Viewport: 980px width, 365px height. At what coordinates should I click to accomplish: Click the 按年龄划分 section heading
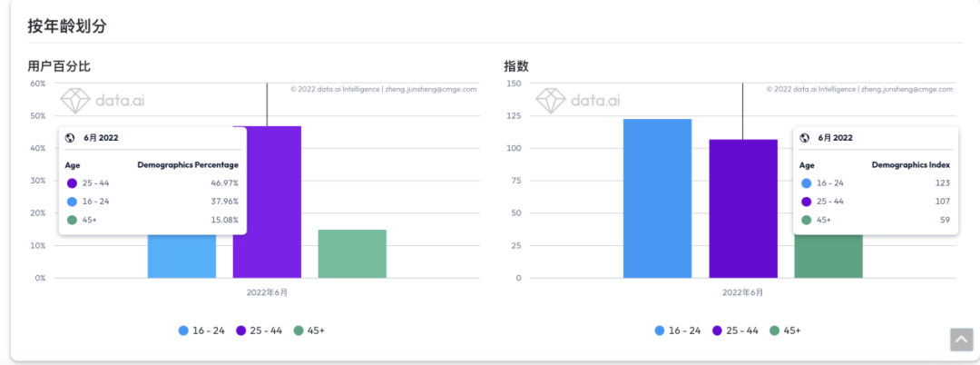click(67, 25)
